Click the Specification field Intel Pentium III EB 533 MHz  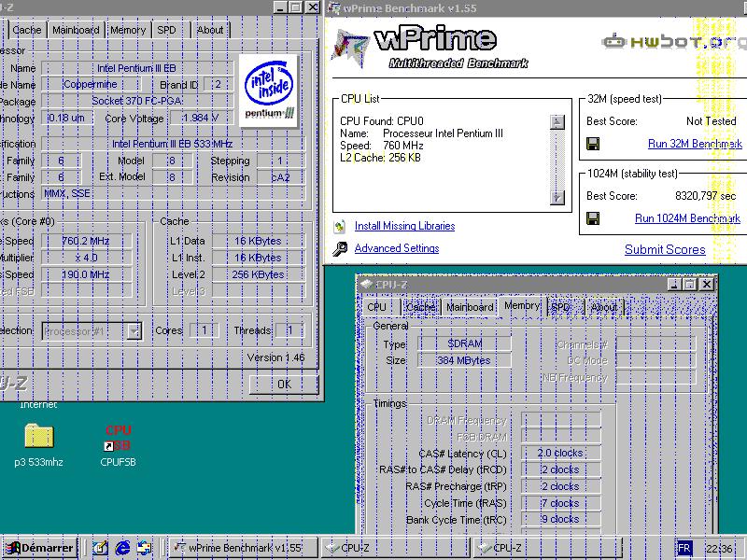coord(173,144)
